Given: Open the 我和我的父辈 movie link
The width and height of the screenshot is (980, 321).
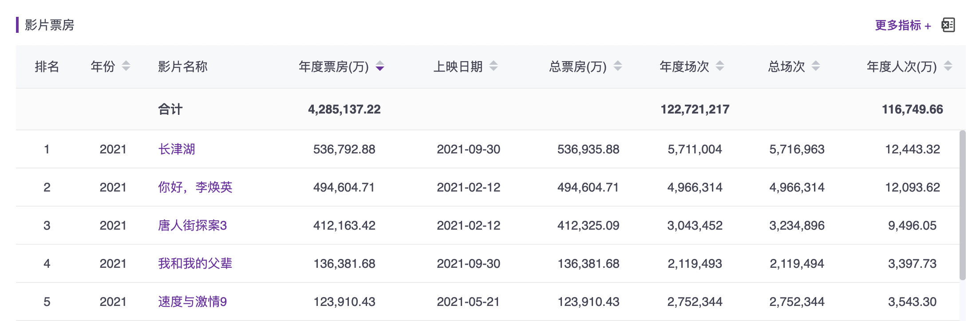Looking at the screenshot, I should (x=195, y=263).
